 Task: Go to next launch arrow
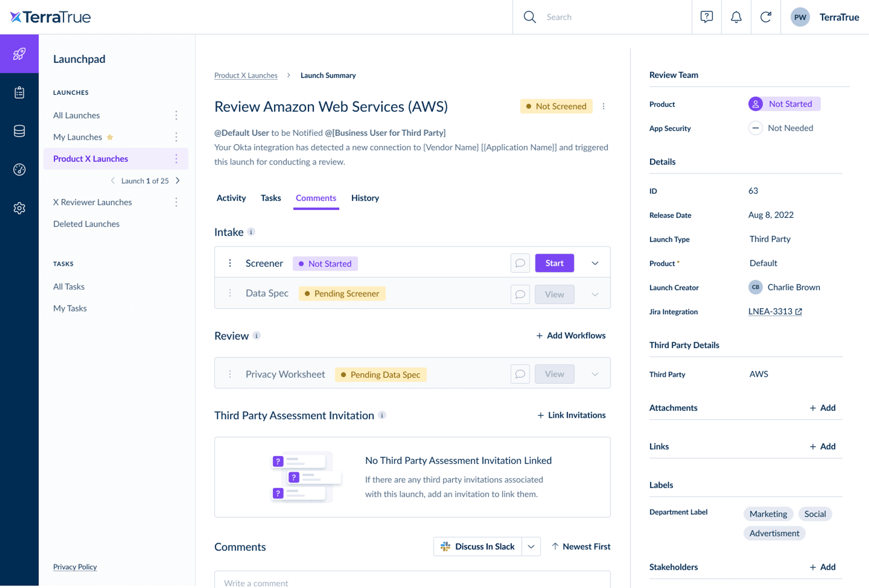[x=178, y=181]
